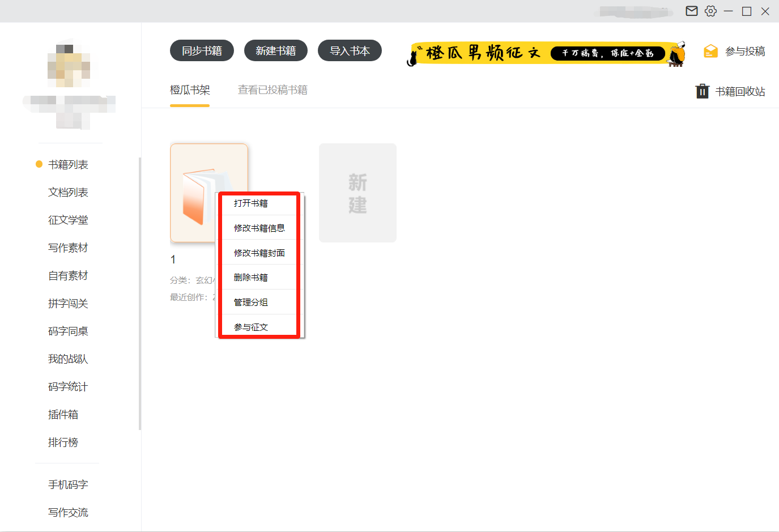This screenshot has width=779, height=532.
Task: Open 书籍列表 in sidebar
Action: click(x=68, y=164)
